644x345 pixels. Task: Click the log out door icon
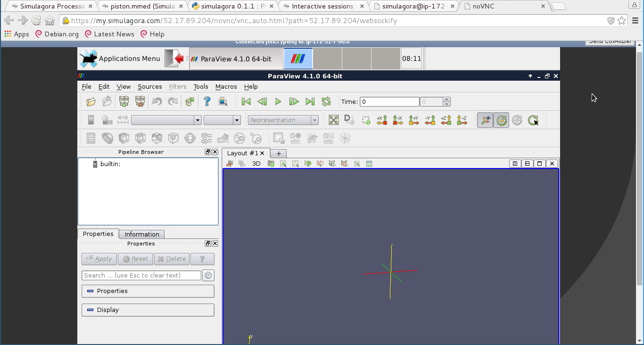click(x=174, y=59)
